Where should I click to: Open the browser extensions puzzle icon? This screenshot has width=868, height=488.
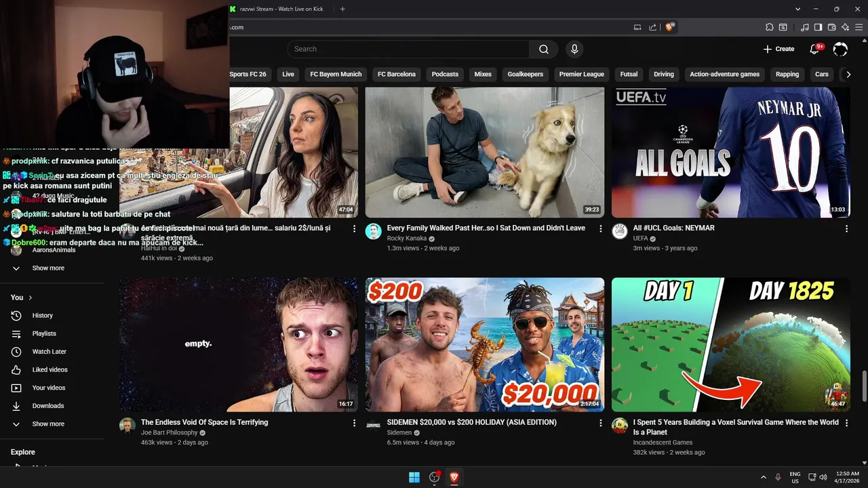click(x=769, y=27)
